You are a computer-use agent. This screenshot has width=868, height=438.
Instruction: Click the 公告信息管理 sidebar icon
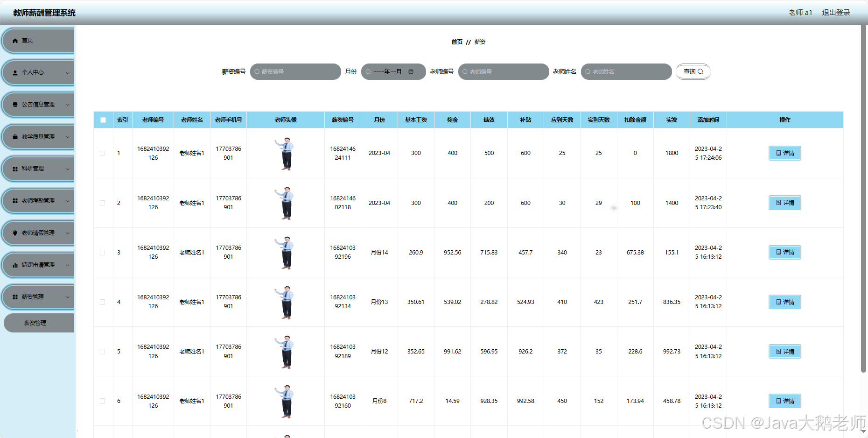coord(15,105)
